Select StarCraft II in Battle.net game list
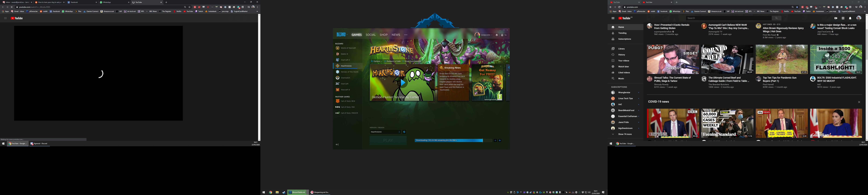The width and height of the screenshot is (868, 195). (348, 60)
